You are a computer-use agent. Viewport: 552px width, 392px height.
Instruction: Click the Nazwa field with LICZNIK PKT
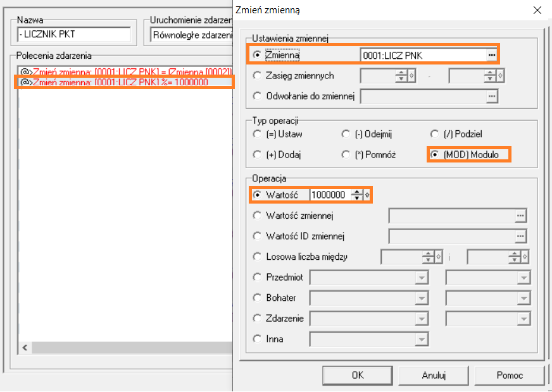tap(74, 35)
